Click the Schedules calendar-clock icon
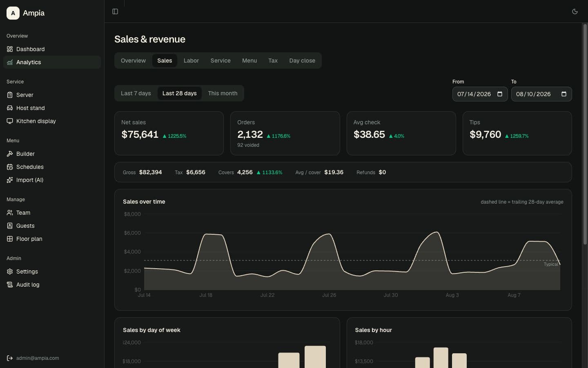This screenshot has width=588, height=368. (x=10, y=167)
